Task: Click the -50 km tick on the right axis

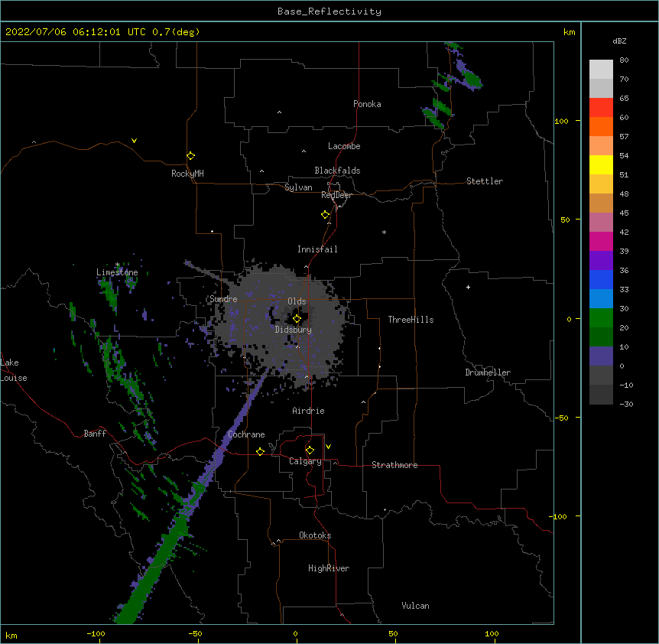Action: point(561,418)
